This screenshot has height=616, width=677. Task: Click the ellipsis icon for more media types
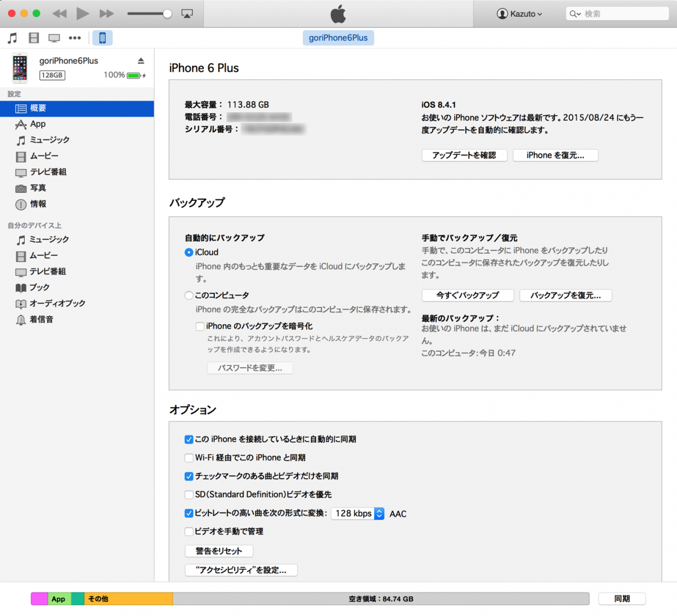tap(74, 37)
